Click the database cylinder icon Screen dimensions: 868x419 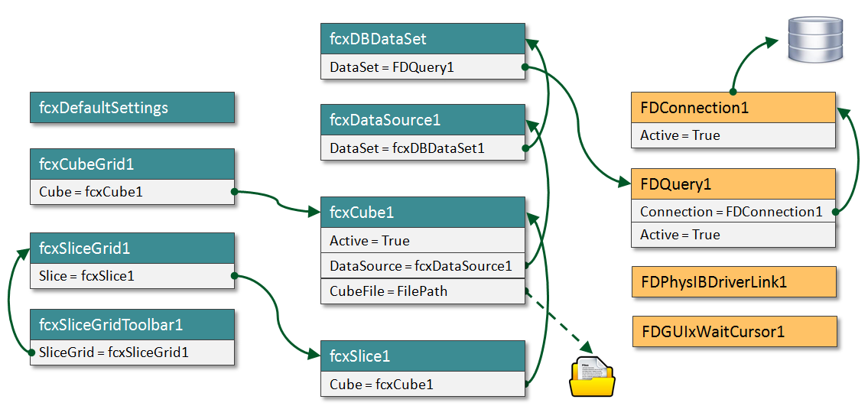tap(815, 40)
